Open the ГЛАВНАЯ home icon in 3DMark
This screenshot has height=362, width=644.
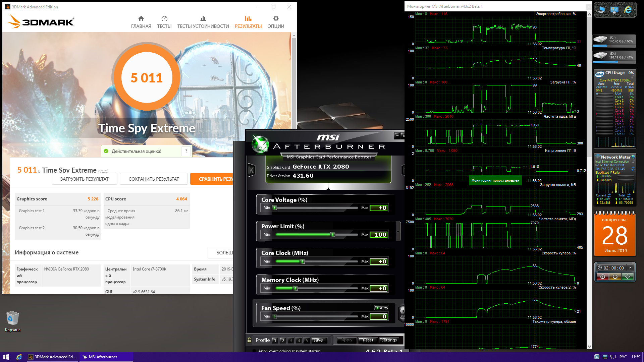pyautogui.click(x=141, y=18)
